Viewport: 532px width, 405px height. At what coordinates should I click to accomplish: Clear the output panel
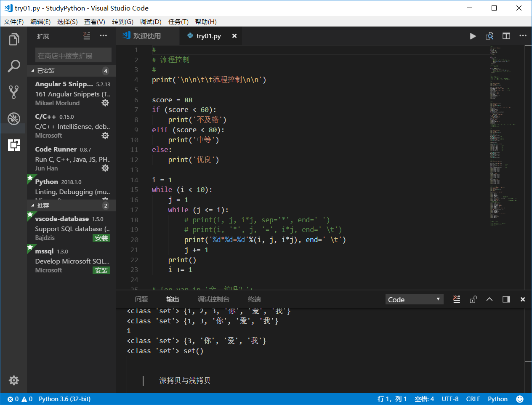click(x=457, y=299)
